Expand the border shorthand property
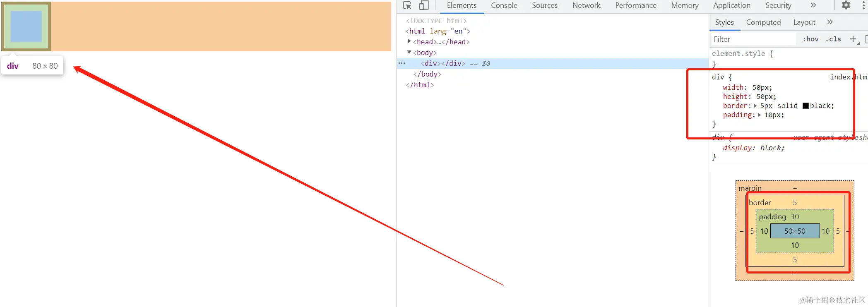868x307 pixels. click(x=755, y=106)
